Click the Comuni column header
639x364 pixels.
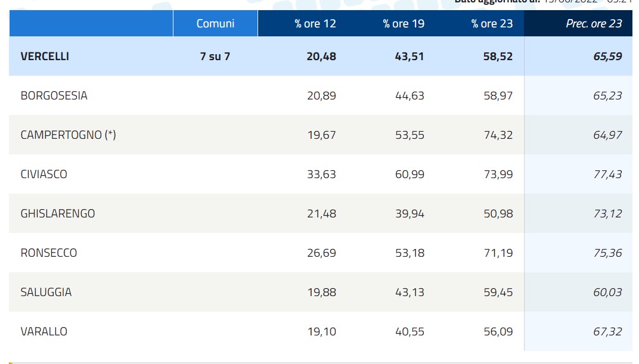pos(215,24)
